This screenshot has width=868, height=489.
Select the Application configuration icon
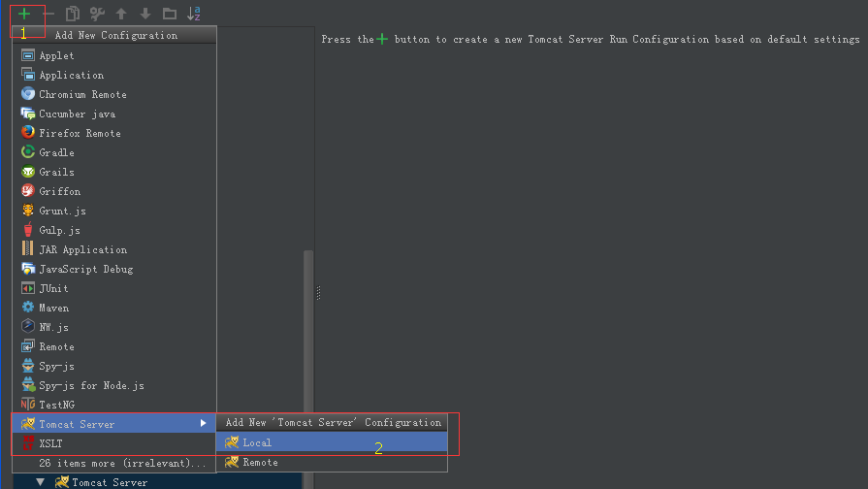click(28, 74)
